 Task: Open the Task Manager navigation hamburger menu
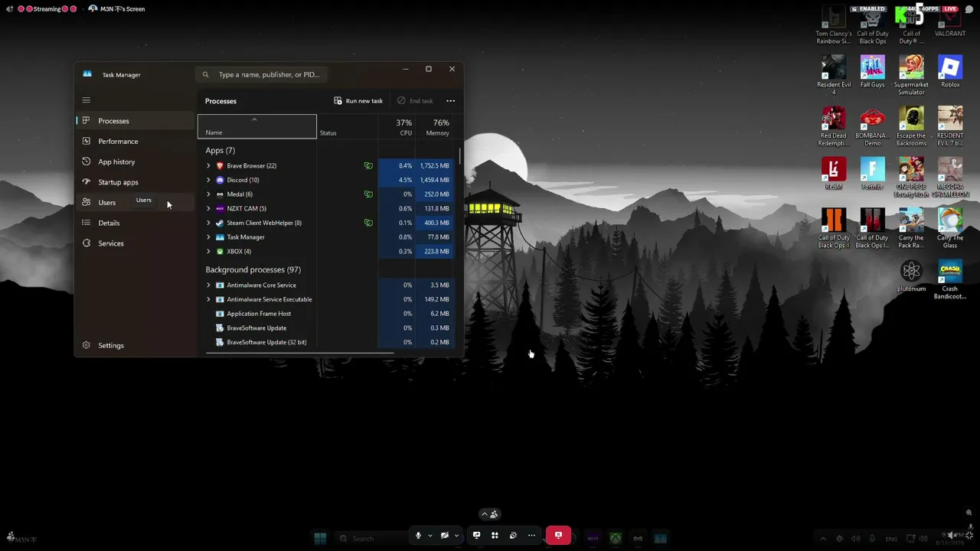87,99
